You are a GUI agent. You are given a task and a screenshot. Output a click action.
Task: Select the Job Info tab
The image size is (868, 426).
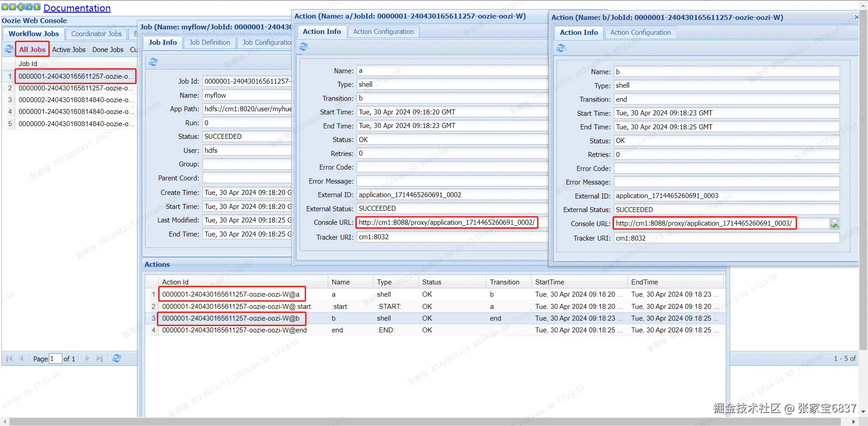point(163,42)
